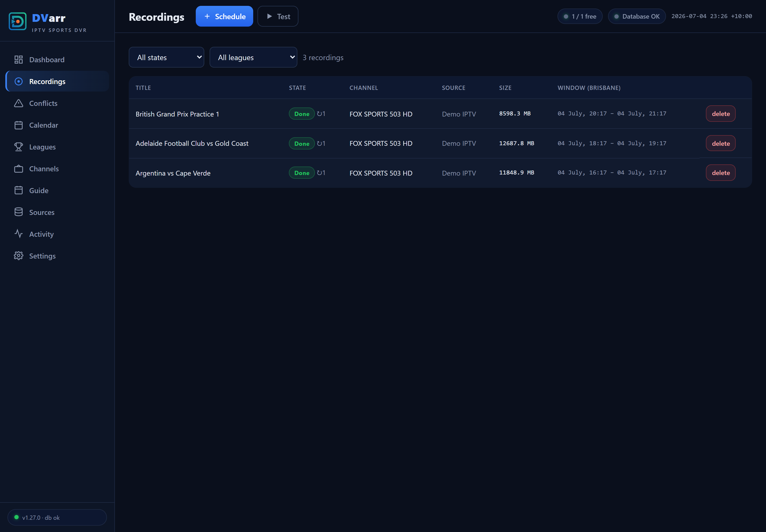The image size is (766, 532).
Task: Click Done badge for Argentina vs Cape Verde
Action: (302, 173)
